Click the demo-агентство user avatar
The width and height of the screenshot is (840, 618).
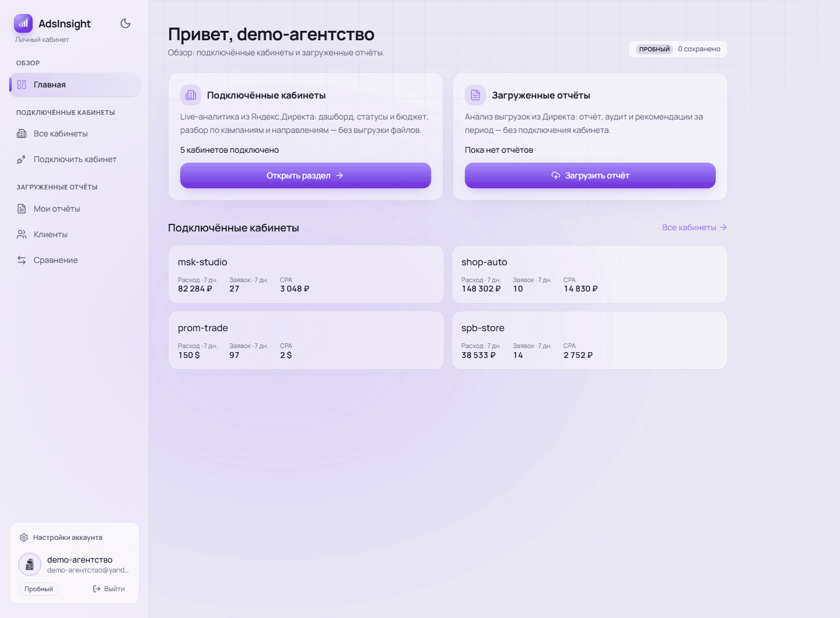(30, 564)
